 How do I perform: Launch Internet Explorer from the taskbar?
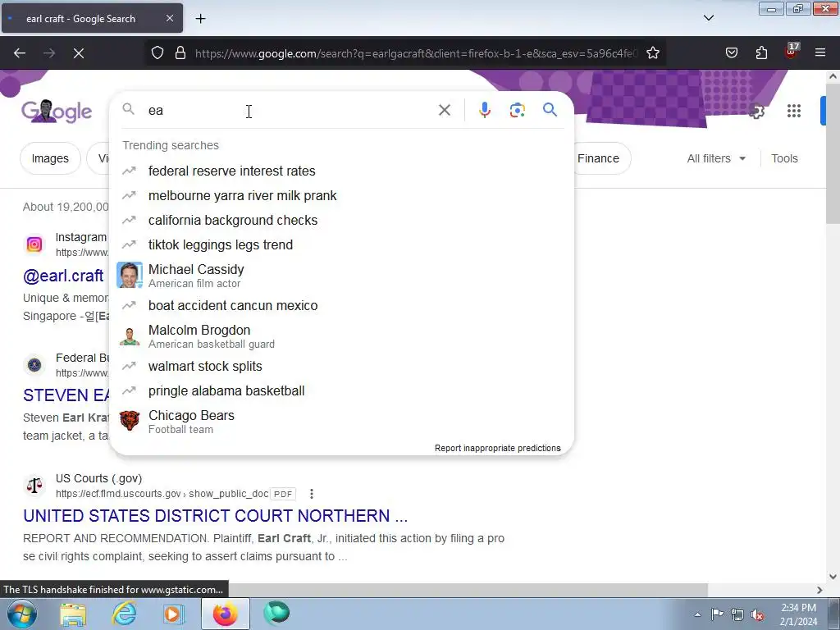[x=124, y=614]
